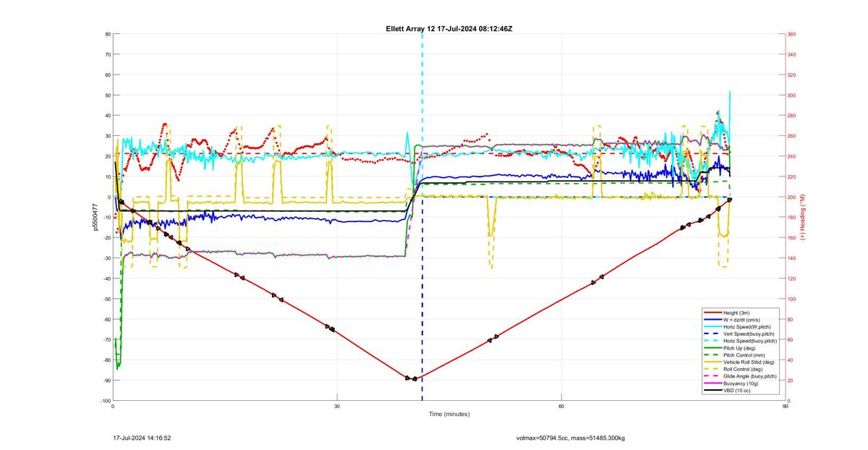Click the red Height line swatch in legend
Image resolution: width=868 pixels, height=450 pixels.
[713, 313]
